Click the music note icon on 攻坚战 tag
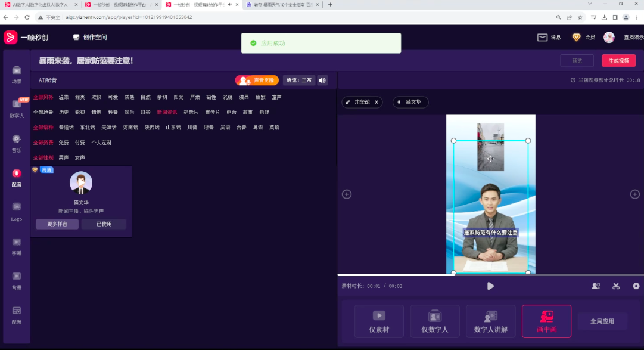Viewport: 644px width, 350px height. point(348,102)
